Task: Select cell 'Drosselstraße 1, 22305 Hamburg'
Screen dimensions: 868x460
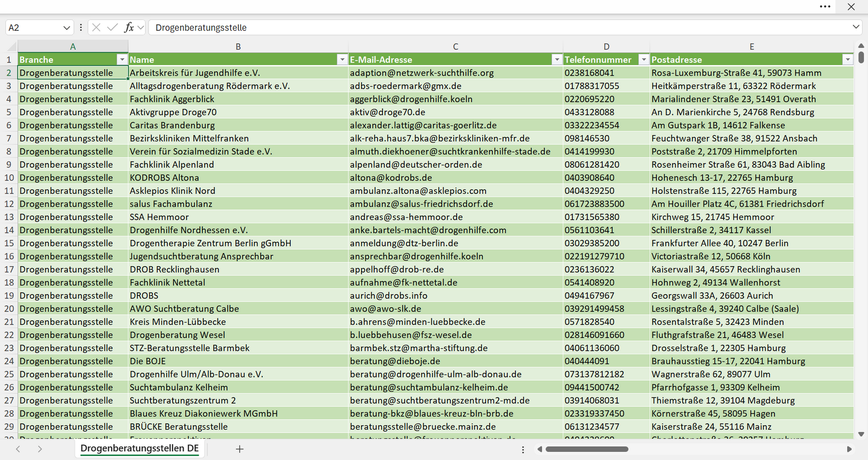Action: tap(751, 348)
